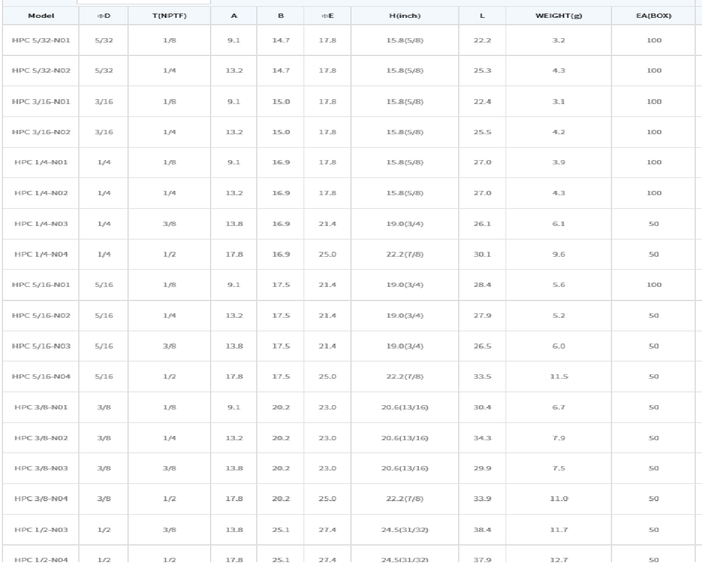Click weight value 3.1 in HPC 3/16-N01 row
Viewport: 710px width, 588px height.
pyautogui.click(x=559, y=102)
